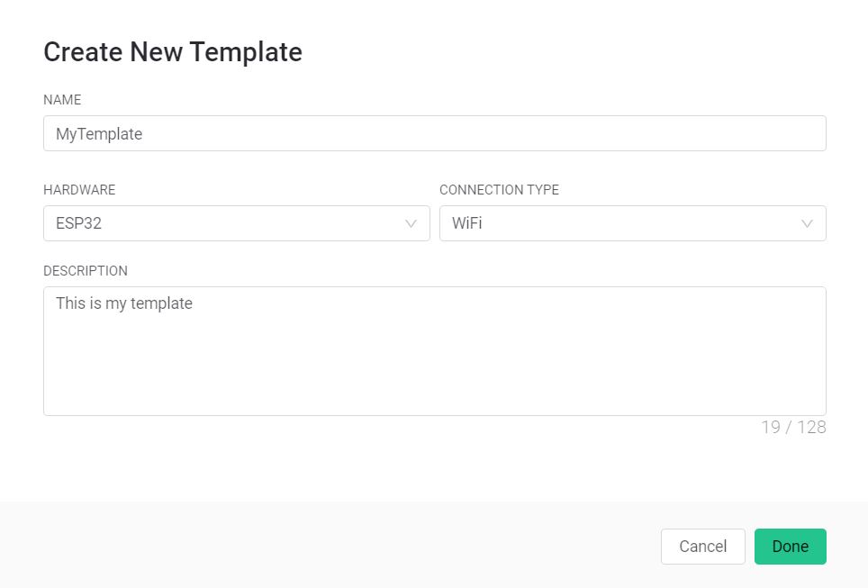
Task: Focus the DESCRIPTION text area
Action: tap(435, 351)
